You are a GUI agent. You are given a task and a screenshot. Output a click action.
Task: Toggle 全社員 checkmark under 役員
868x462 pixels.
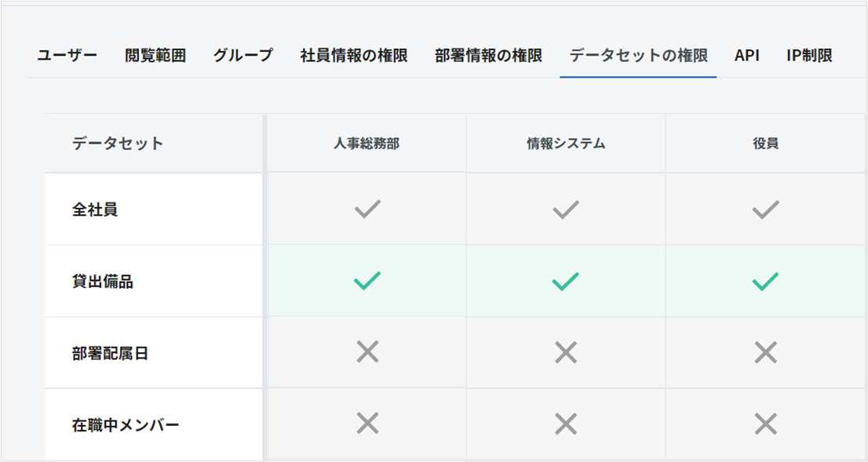(x=765, y=209)
